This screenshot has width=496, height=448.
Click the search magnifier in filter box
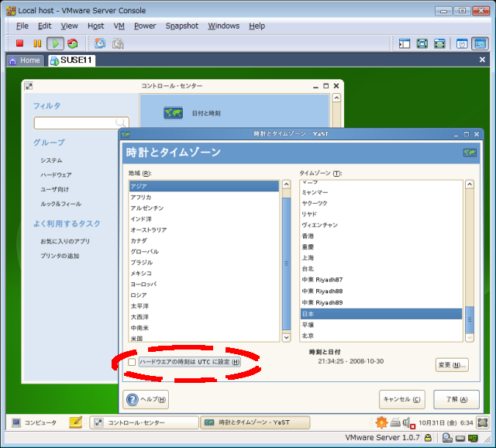click(x=121, y=122)
